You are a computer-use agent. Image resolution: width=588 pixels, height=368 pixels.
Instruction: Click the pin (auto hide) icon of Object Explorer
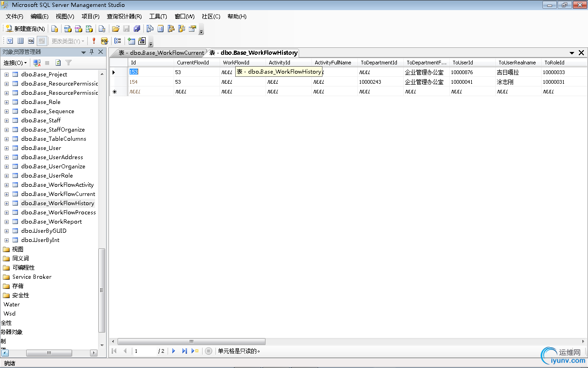coord(92,52)
